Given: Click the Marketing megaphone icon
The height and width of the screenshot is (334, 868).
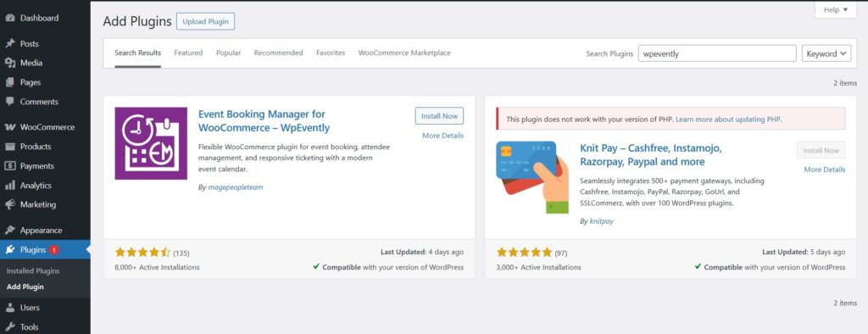Looking at the screenshot, I should 10,205.
